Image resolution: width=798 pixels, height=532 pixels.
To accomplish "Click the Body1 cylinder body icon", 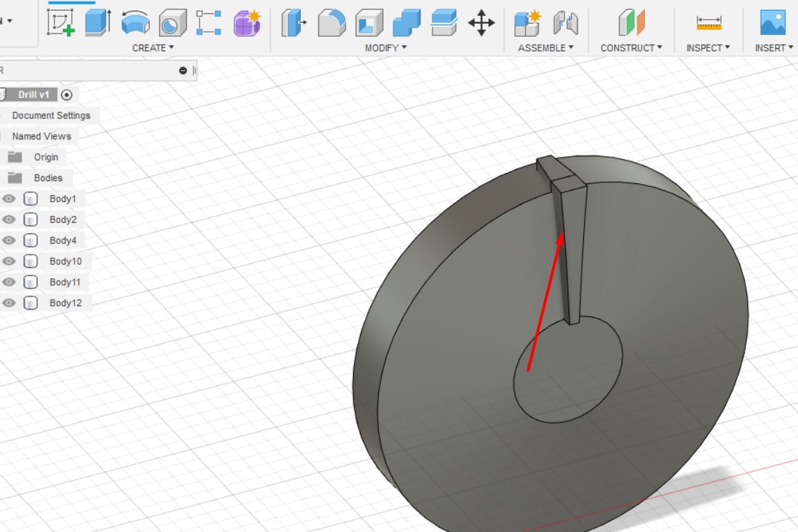I will pyautogui.click(x=31, y=199).
